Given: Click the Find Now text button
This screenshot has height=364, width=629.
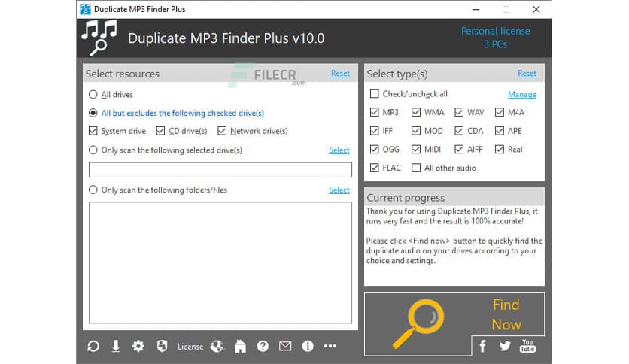Looking at the screenshot, I should click(506, 314).
